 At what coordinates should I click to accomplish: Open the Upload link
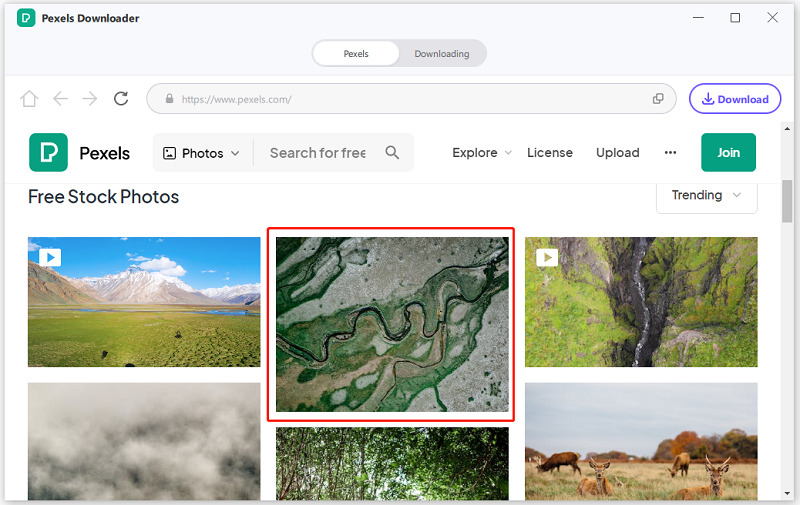click(617, 153)
